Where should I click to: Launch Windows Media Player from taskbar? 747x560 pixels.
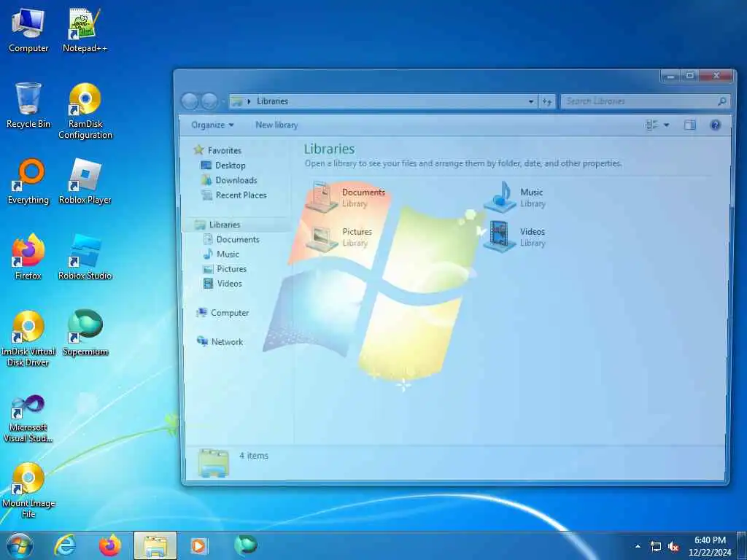point(198,545)
